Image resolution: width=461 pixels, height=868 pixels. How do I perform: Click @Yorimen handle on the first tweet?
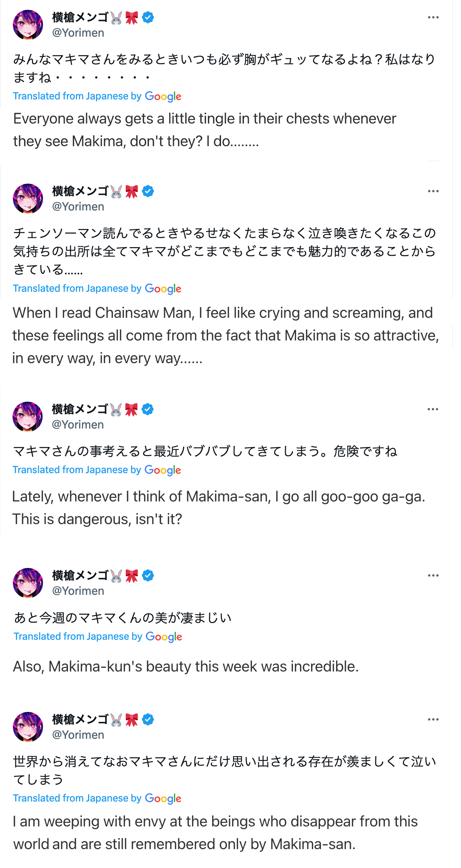tap(78, 33)
